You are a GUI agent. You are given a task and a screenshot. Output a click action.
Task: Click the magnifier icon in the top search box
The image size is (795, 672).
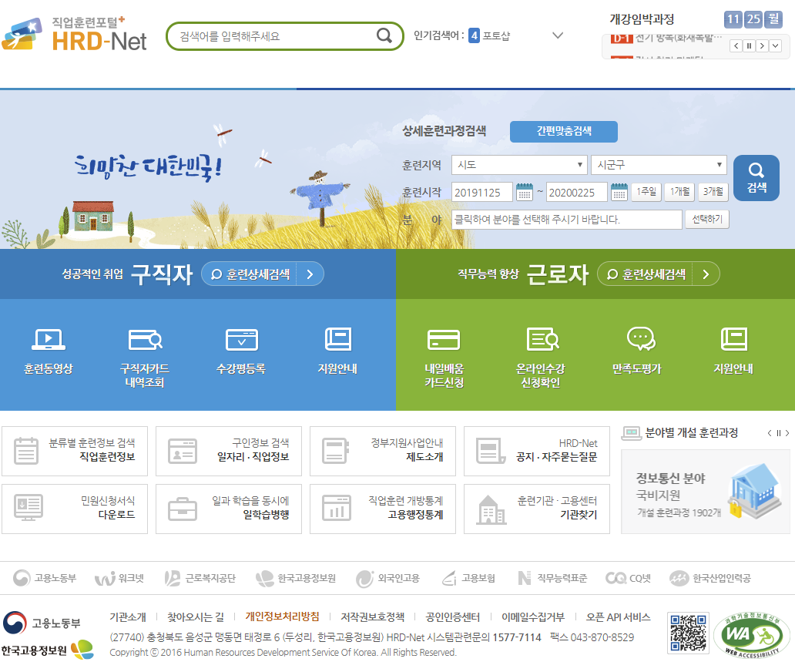click(x=384, y=35)
